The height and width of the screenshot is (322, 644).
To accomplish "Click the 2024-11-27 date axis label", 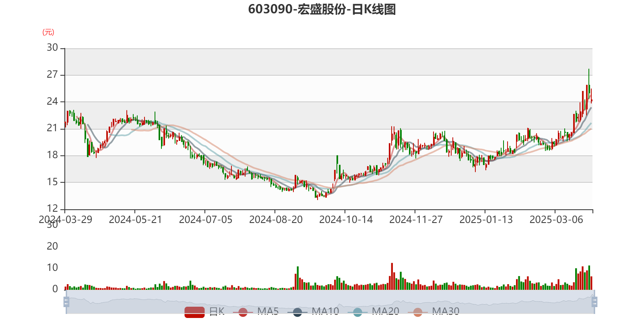I will [x=416, y=220].
